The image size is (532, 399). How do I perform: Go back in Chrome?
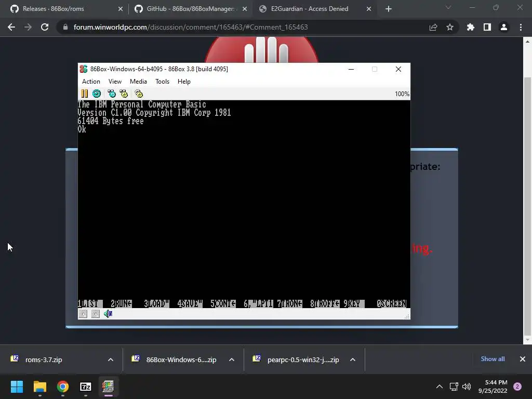click(11, 27)
